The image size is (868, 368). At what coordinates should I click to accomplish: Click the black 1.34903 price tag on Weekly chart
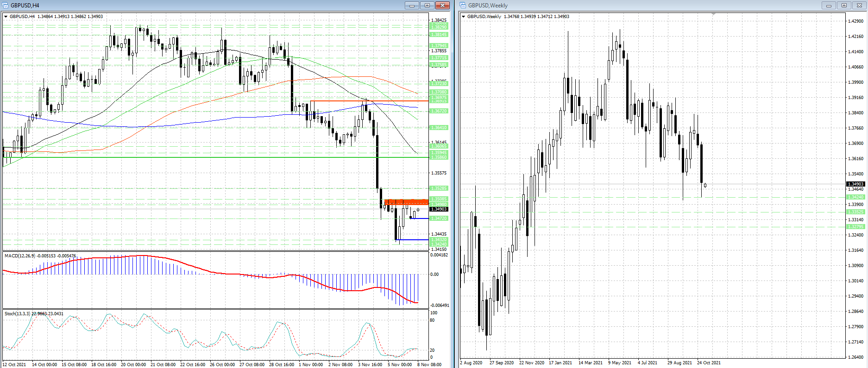(855, 184)
